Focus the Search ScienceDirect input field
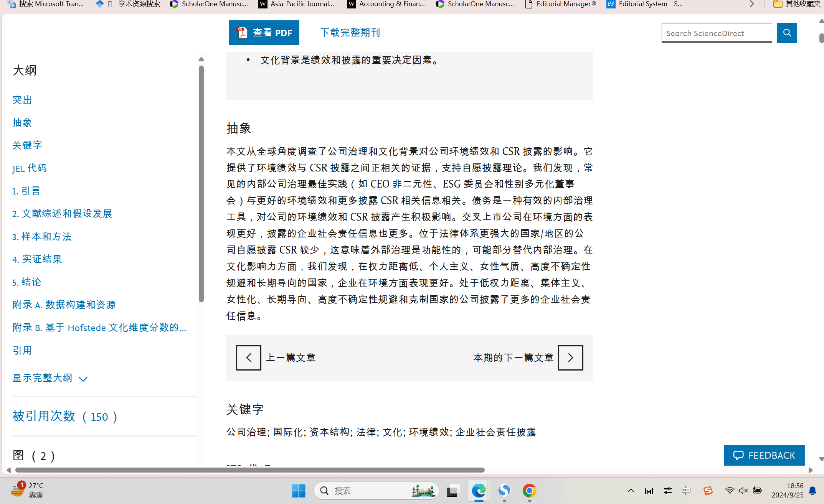 tap(716, 33)
